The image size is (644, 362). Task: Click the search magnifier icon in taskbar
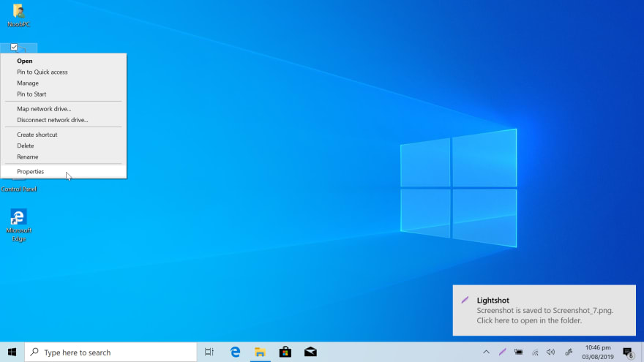pos(34,352)
